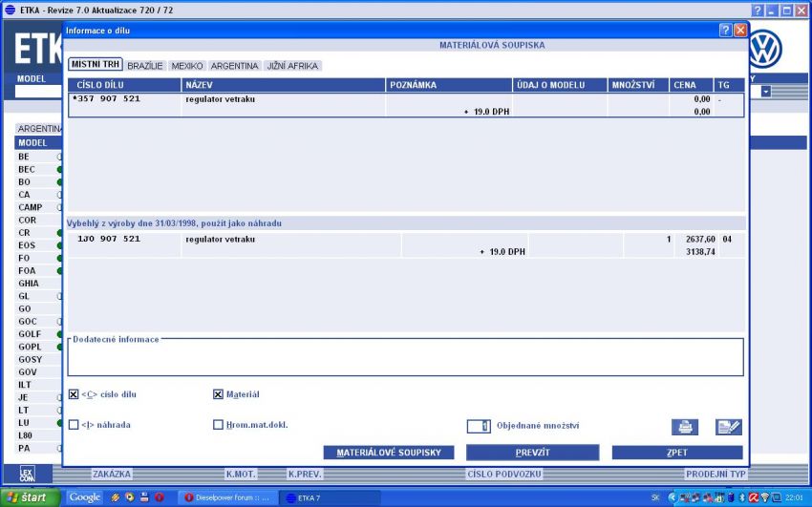Viewport: 812px width, 507px height.
Task: Click the edit note icon
Action: coord(728,427)
